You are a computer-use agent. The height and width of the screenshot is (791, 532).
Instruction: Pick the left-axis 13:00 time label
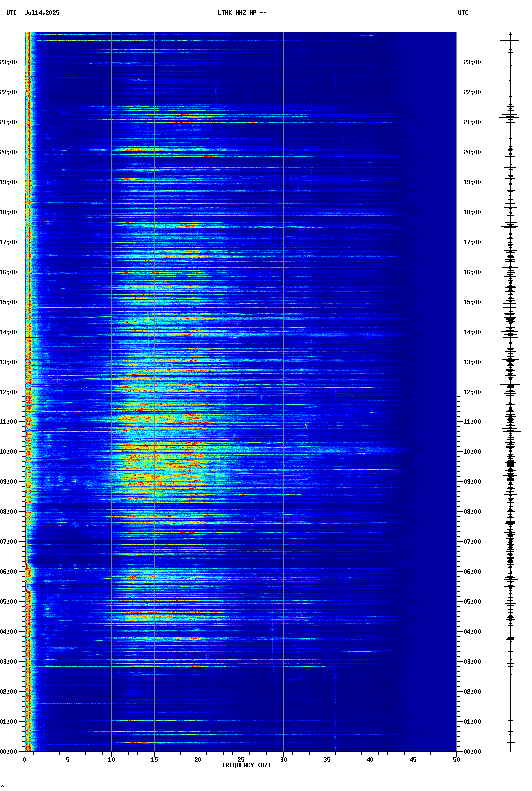click(x=8, y=362)
